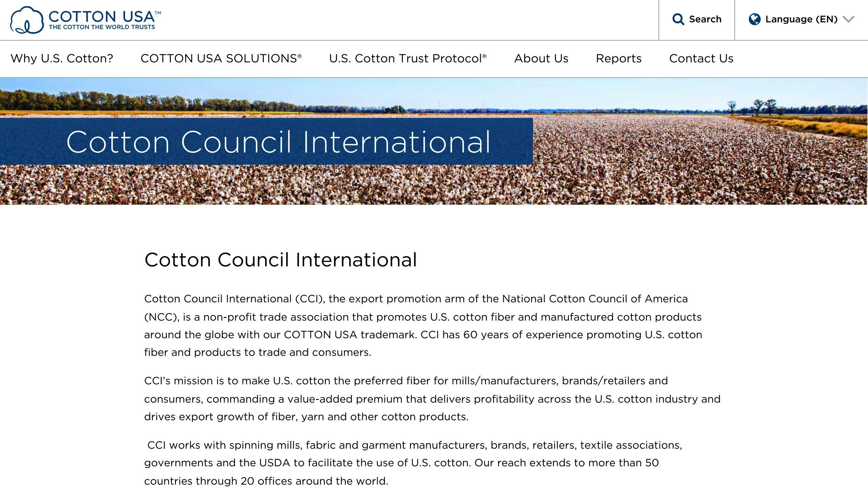868x488 pixels.
Task: Open the Reports menu
Action: pyautogui.click(x=619, y=59)
